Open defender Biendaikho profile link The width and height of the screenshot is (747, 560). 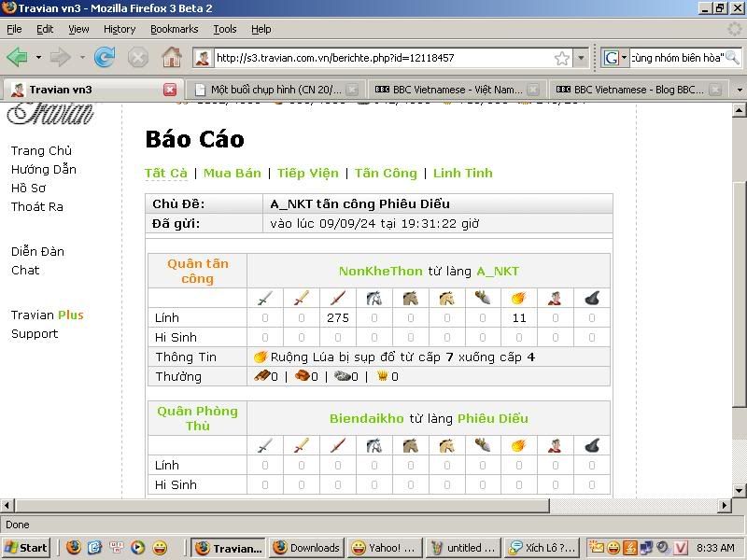tap(367, 418)
